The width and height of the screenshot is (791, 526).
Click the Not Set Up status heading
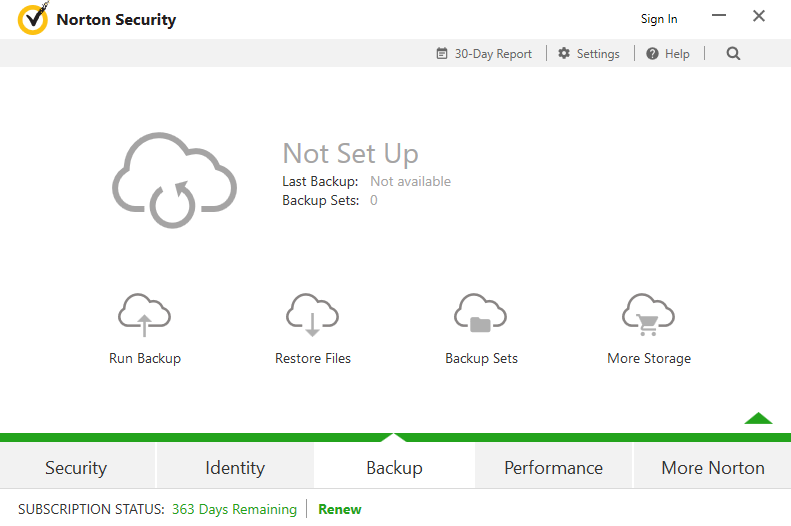point(350,153)
